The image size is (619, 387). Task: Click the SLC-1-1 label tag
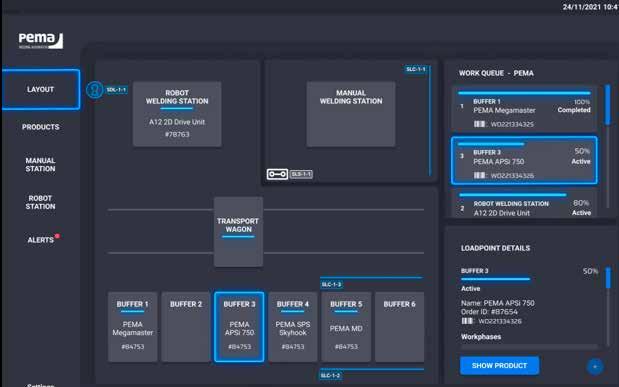[x=416, y=69]
